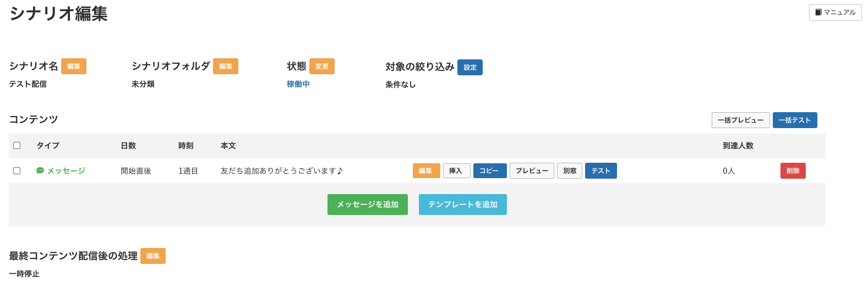Run 一括テスト button
The image size is (868, 287).
pyautogui.click(x=795, y=120)
